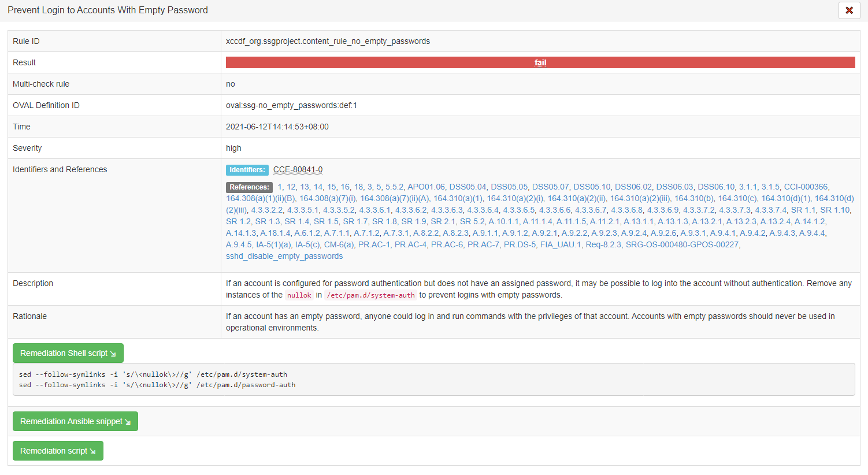Open reference link PR.AC-7
This screenshot has height=475, width=868.
483,244
